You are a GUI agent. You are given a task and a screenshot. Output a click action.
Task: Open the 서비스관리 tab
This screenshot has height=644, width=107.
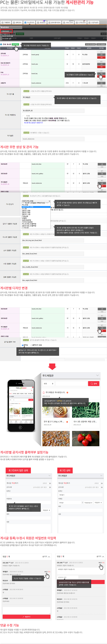point(68,22)
